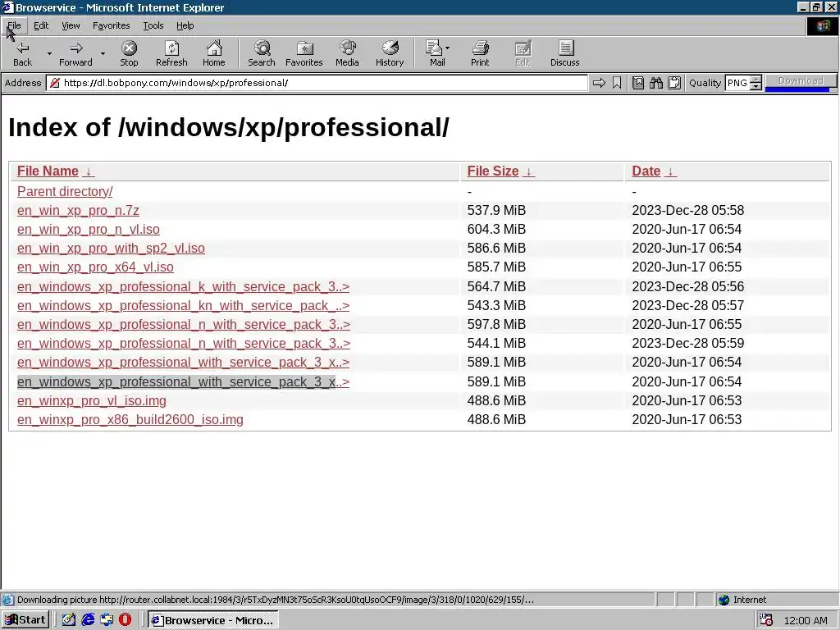Open the dropdown arrow next to Back
Viewport: 840px width, 630px height.
pos(49,53)
